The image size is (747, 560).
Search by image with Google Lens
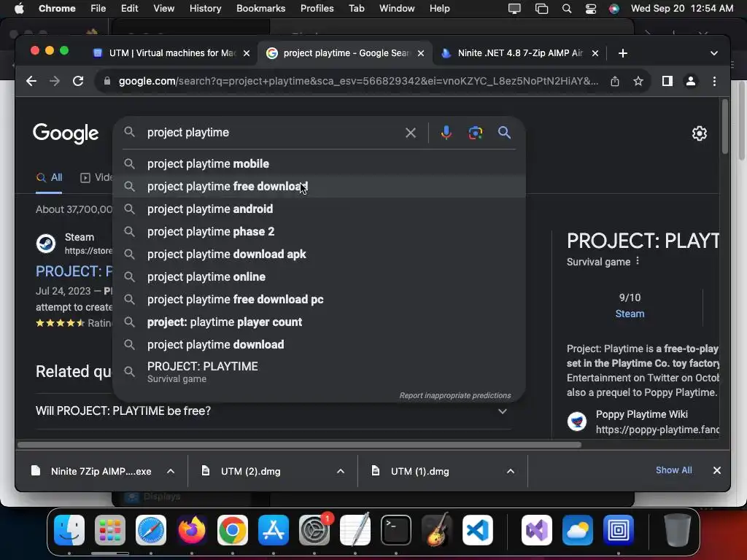click(x=475, y=133)
